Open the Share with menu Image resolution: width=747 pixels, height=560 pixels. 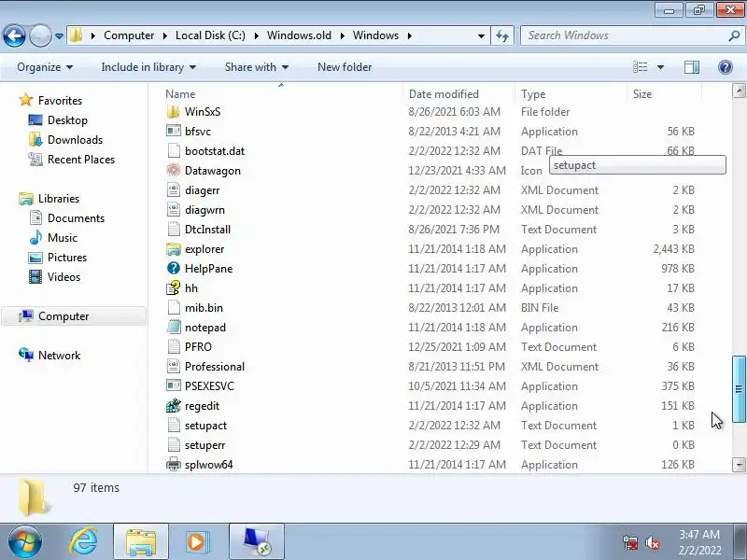tap(257, 67)
